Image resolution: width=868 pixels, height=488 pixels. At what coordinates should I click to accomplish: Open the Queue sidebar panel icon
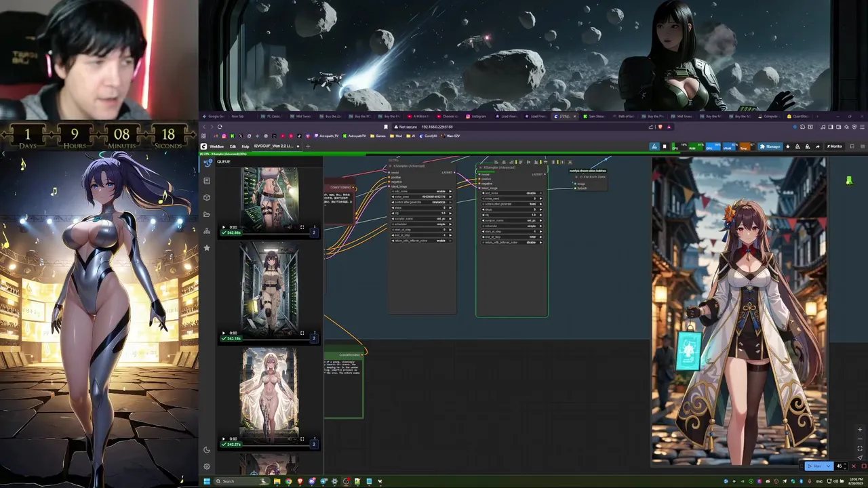[208, 163]
